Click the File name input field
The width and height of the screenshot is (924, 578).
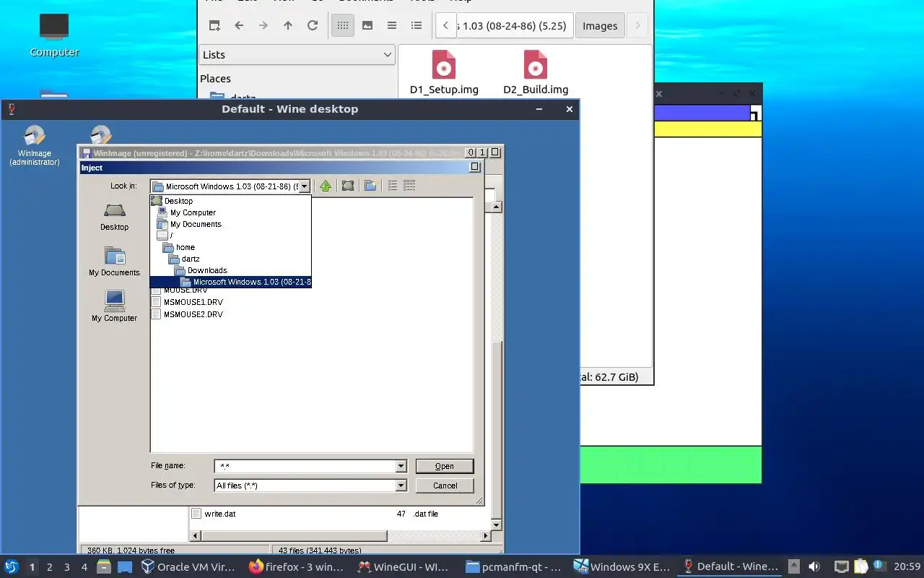(305, 467)
